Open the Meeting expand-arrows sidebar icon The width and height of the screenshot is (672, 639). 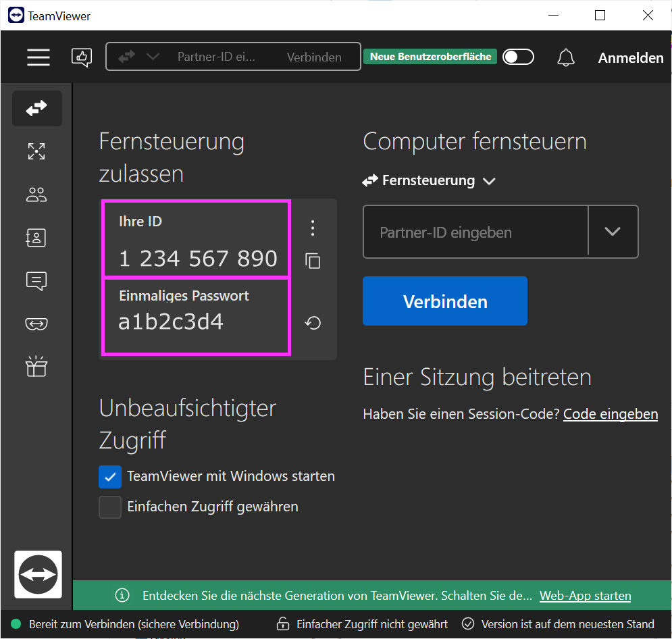coord(36,151)
